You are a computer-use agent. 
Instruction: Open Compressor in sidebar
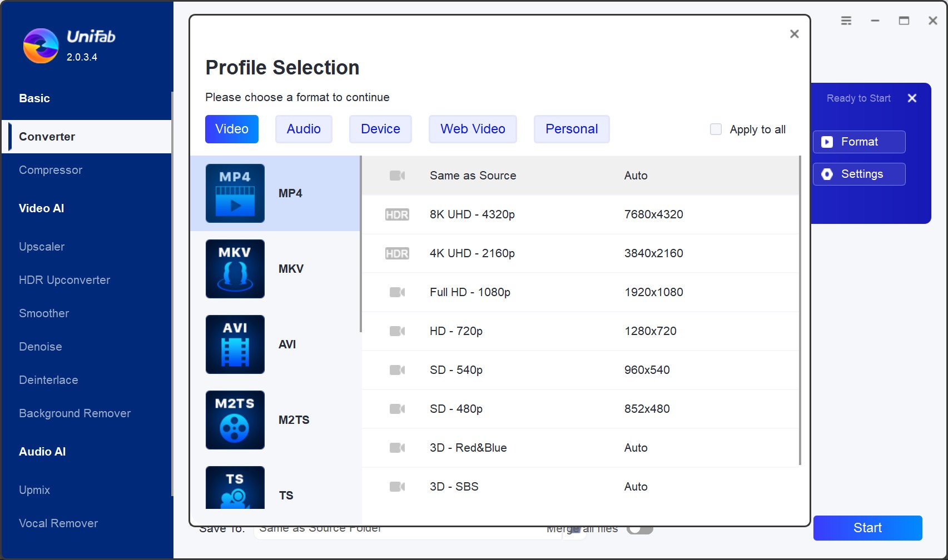click(51, 170)
